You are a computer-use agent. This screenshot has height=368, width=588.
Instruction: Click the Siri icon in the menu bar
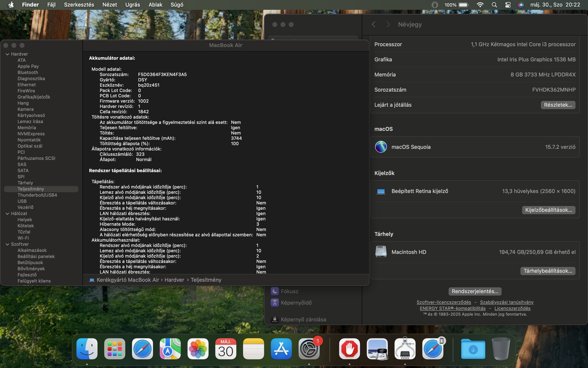(x=521, y=5)
